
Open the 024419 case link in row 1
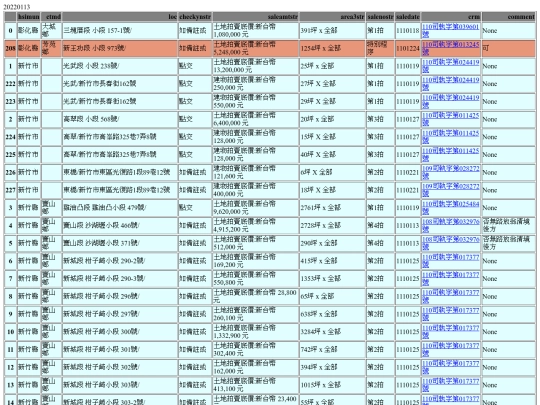(450, 66)
